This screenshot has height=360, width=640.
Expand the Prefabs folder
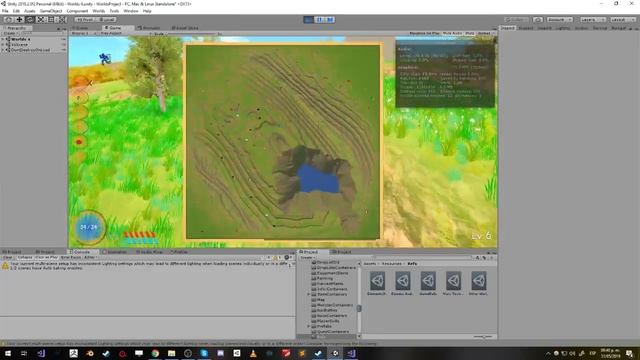click(309, 327)
